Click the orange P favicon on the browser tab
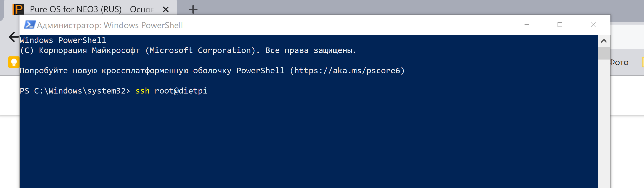 click(x=19, y=9)
